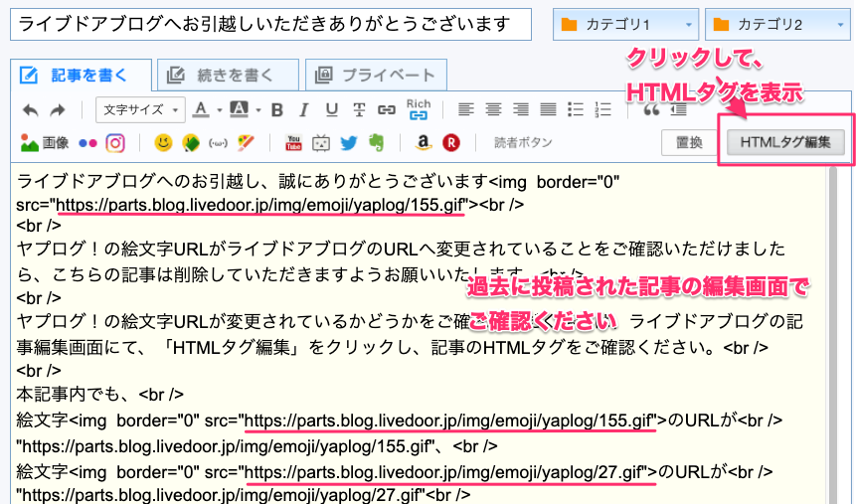Open the smiley emoji picker
856x504 pixels.
(x=163, y=143)
